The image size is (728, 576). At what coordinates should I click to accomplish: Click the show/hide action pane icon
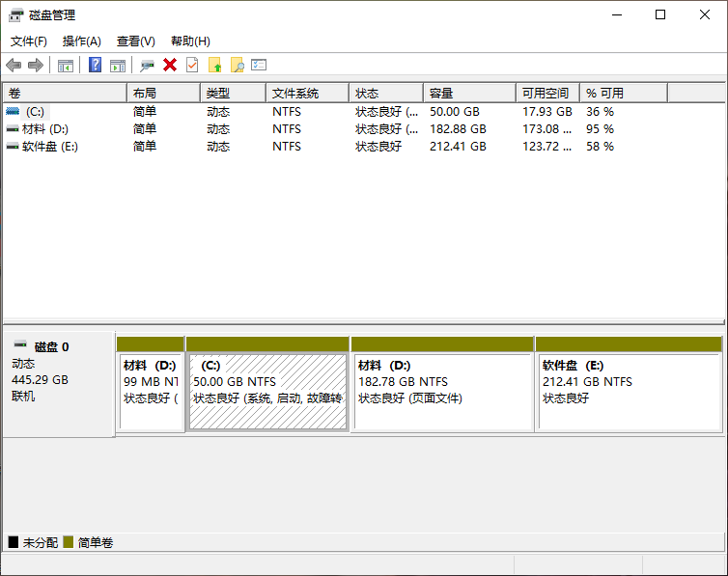pyautogui.click(x=118, y=65)
